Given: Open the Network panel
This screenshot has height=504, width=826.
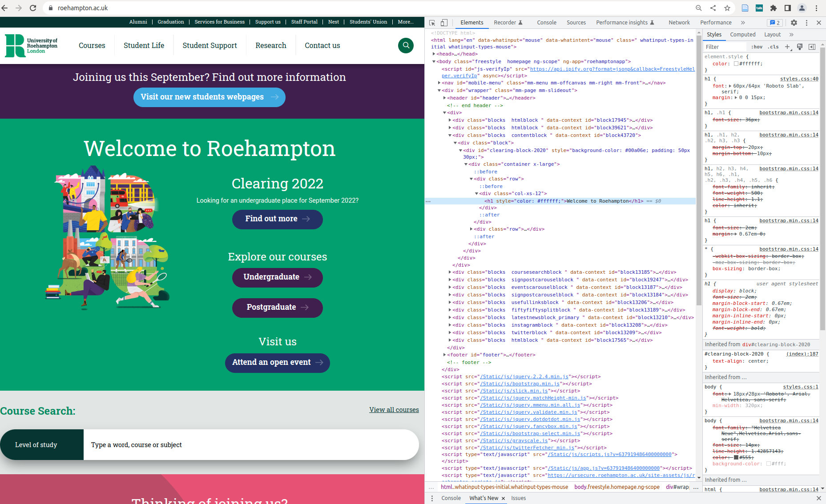Looking at the screenshot, I should tap(679, 22).
